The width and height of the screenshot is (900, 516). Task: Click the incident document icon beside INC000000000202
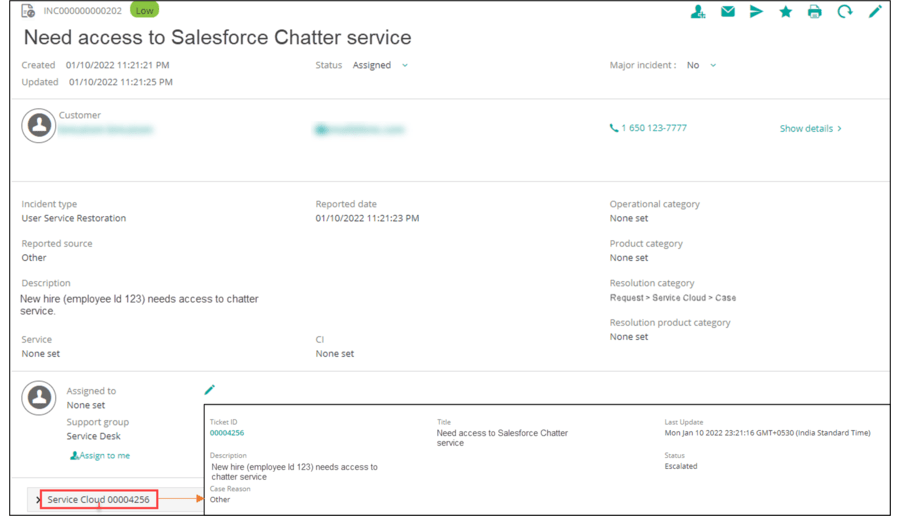pyautogui.click(x=28, y=10)
